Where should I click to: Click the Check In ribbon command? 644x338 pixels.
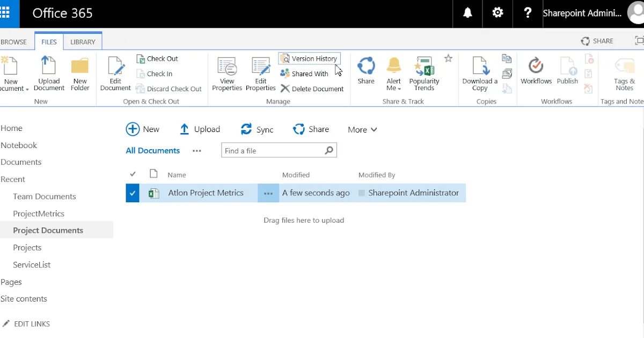(x=154, y=74)
